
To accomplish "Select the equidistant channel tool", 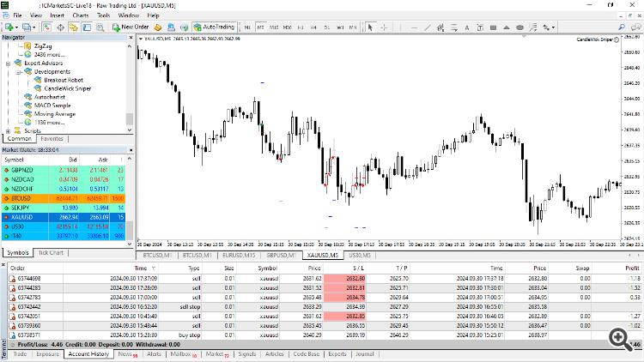I will click(x=440, y=27).
